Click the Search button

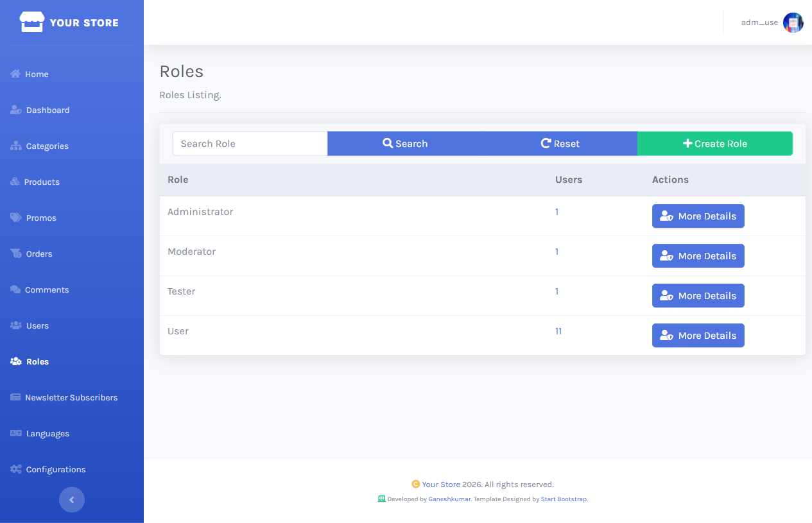[x=405, y=144]
